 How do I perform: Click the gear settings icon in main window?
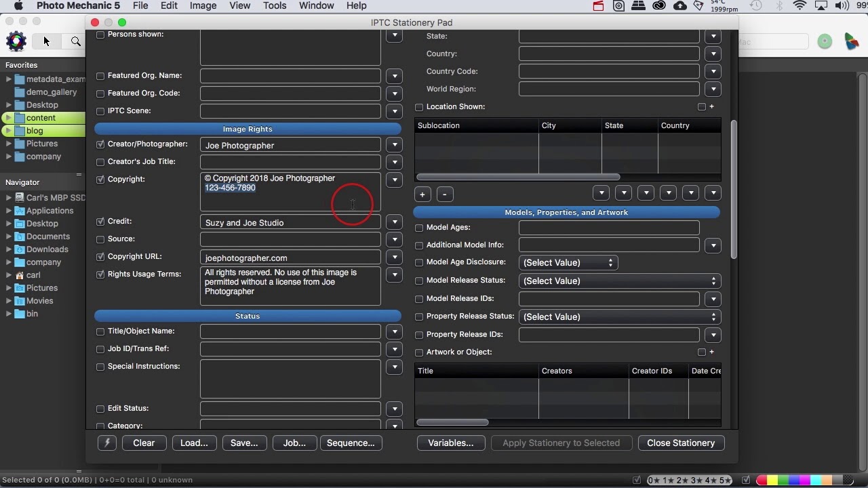(16, 41)
